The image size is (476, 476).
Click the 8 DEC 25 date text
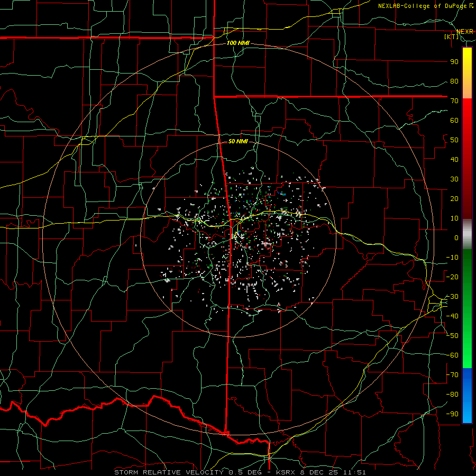[x=319, y=472]
